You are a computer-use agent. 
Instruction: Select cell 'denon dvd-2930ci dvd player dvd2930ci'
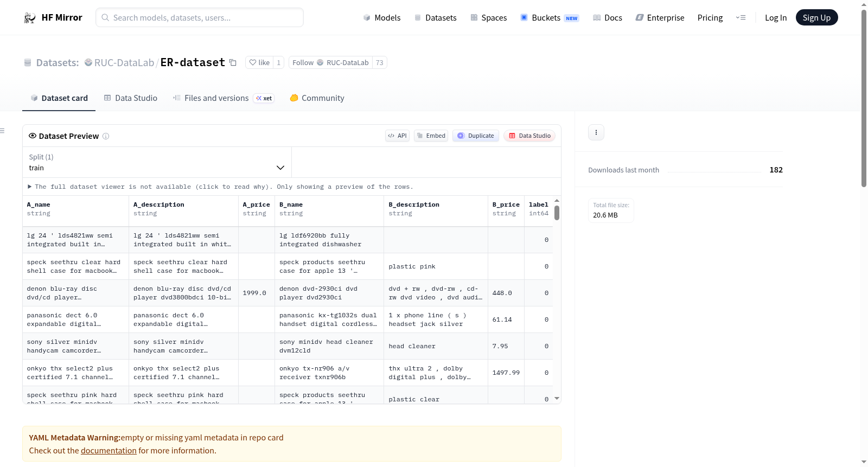point(329,293)
